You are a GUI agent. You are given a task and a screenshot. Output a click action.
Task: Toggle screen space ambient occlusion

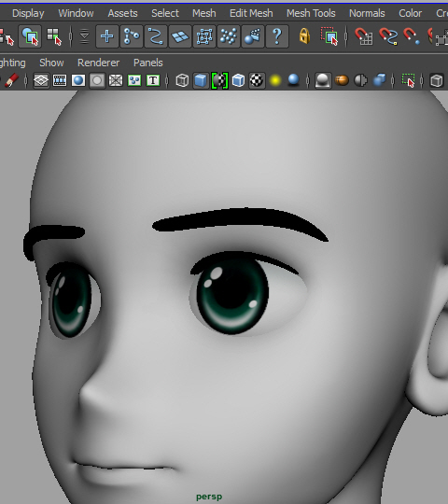pyautogui.click(x=323, y=80)
